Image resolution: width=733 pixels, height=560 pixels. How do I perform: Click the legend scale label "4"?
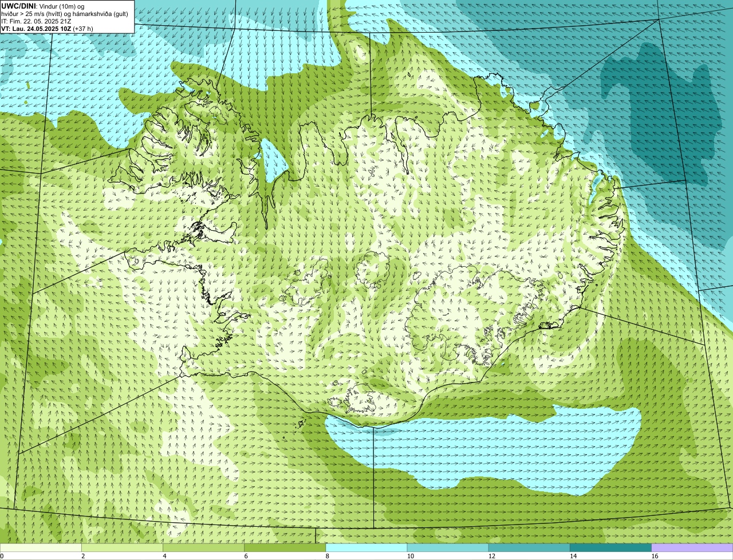click(x=164, y=556)
